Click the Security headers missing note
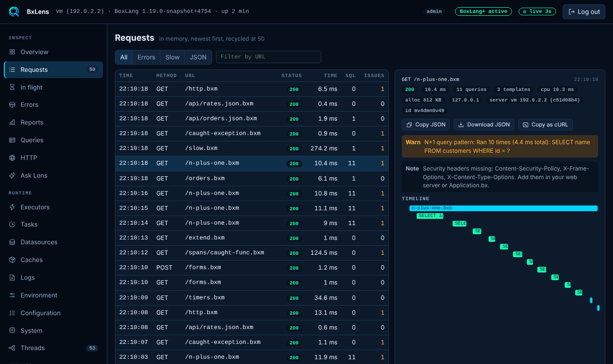 point(500,177)
